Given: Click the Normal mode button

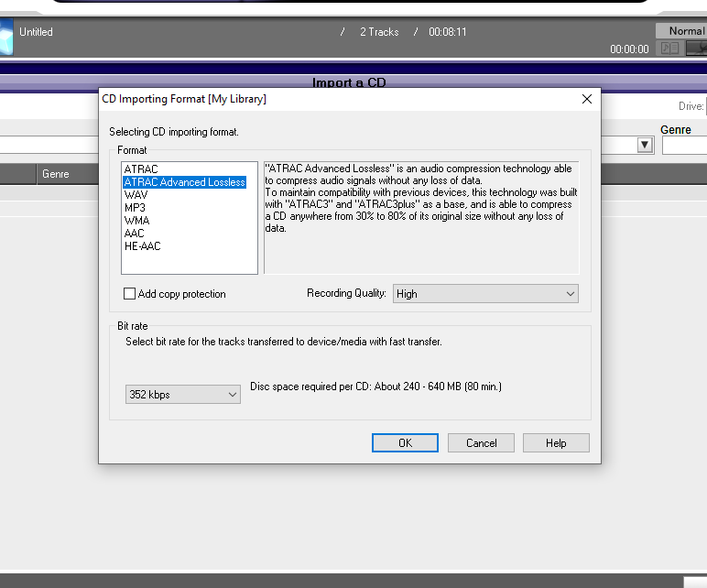Looking at the screenshot, I should (x=682, y=31).
